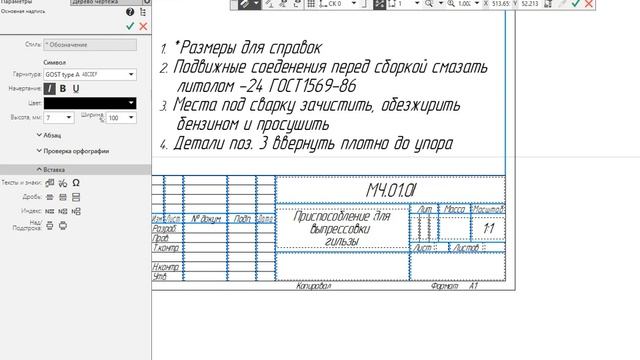Abort command with top toolbar red X
Screen dimensions: 640x360
[x=589, y=4]
